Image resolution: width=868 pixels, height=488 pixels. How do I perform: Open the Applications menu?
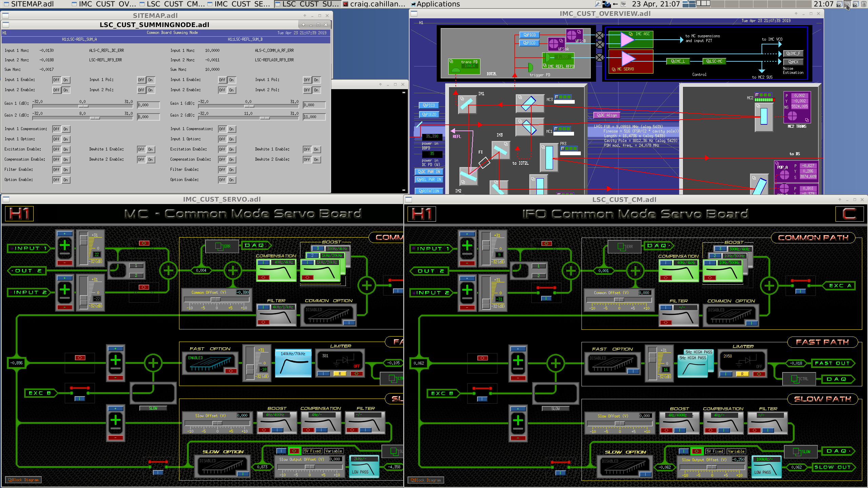(435, 4)
